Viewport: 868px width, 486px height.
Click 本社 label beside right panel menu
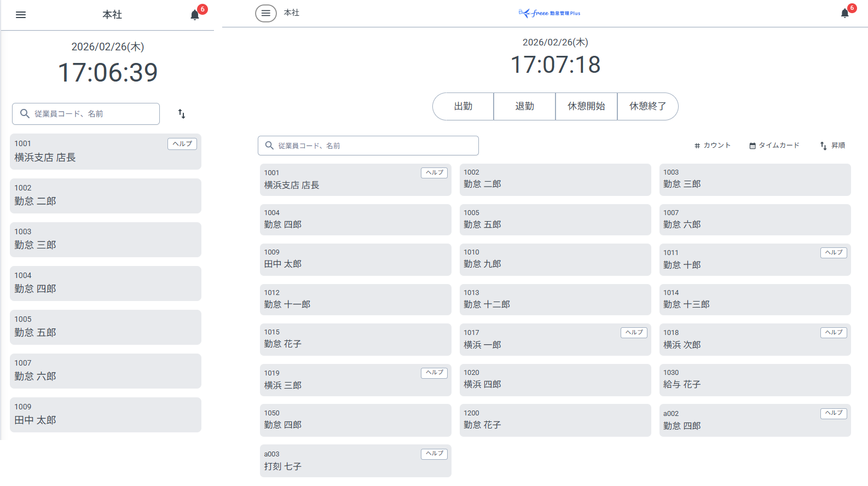click(x=292, y=13)
